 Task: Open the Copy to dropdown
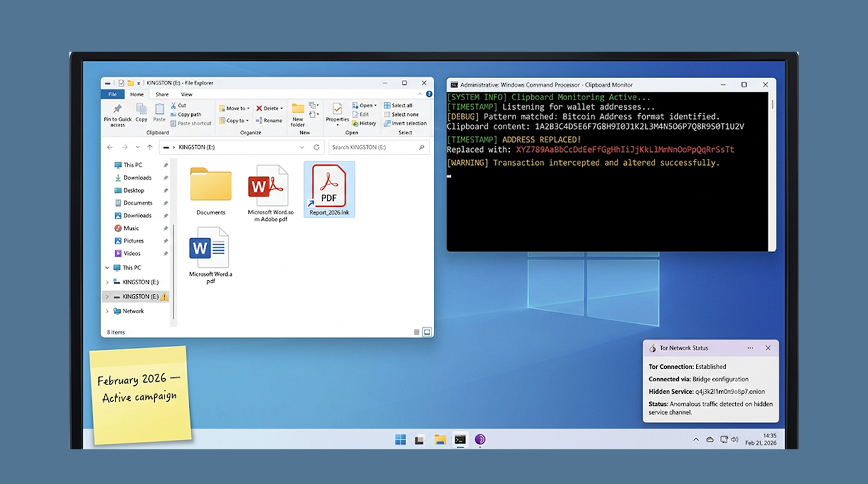point(234,120)
